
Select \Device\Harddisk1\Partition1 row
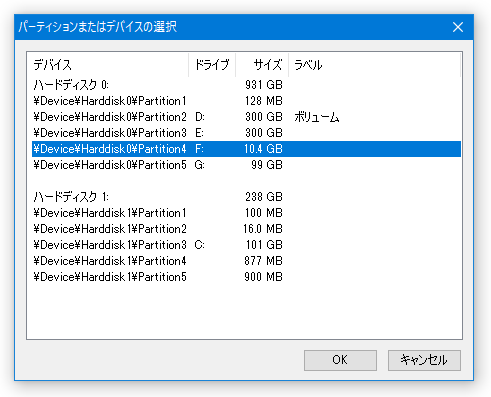click(x=246, y=213)
